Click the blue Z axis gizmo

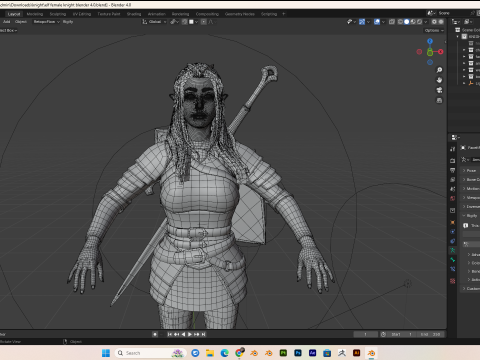[430, 41]
